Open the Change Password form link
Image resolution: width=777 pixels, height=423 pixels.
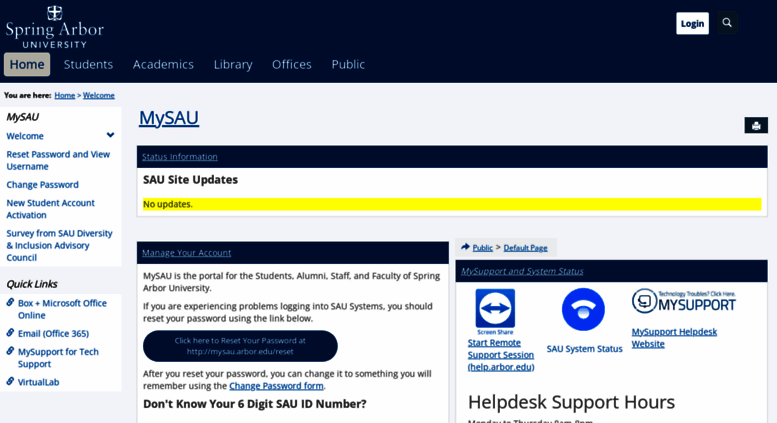[276, 386]
